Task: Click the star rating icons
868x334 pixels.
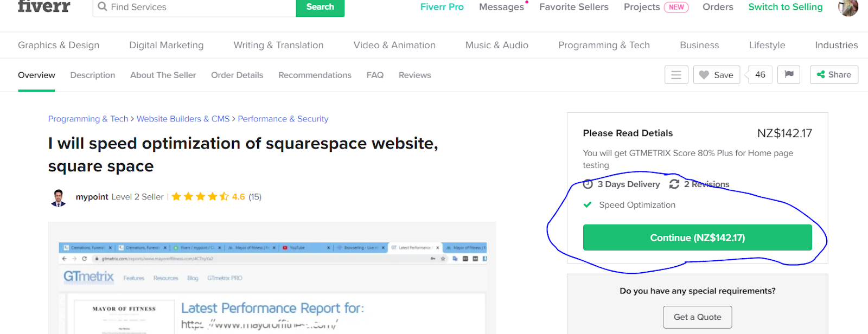Action: click(x=200, y=196)
